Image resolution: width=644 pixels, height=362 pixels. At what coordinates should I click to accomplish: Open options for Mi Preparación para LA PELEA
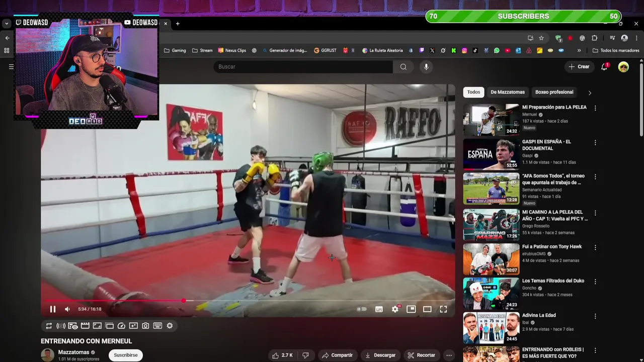[595, 108]
